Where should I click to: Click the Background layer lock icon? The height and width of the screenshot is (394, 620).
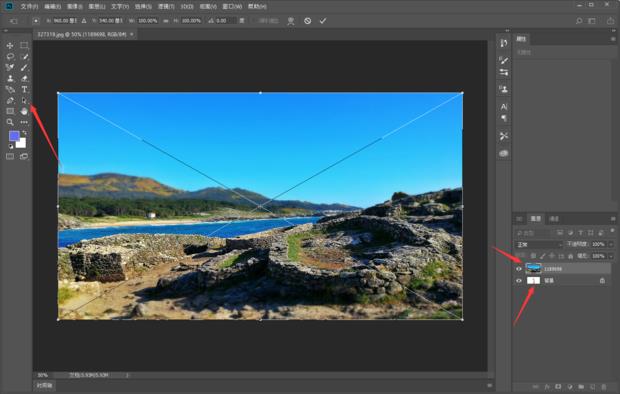pos(602,280)
